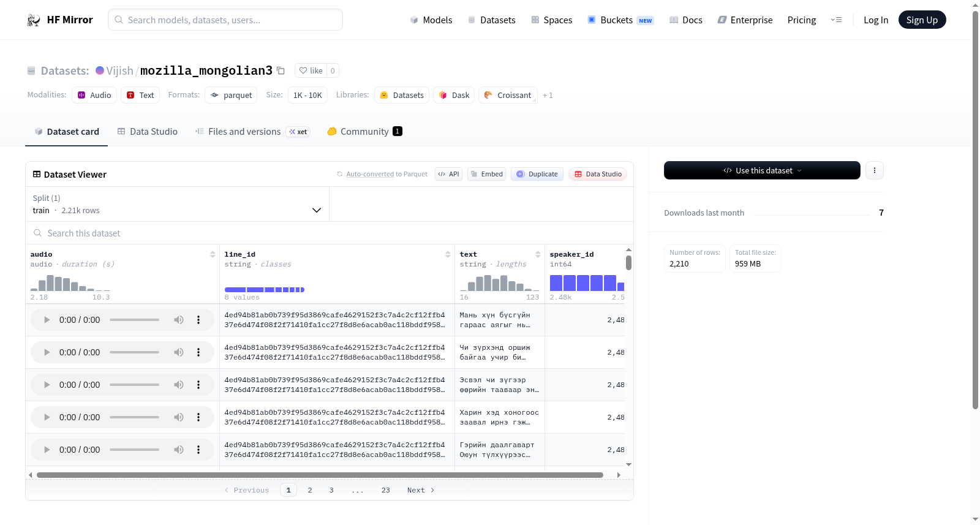Open audio options menu in 'Эсвэл чи' row
This screenshot has width=980, height=525.
pos(198,385)
